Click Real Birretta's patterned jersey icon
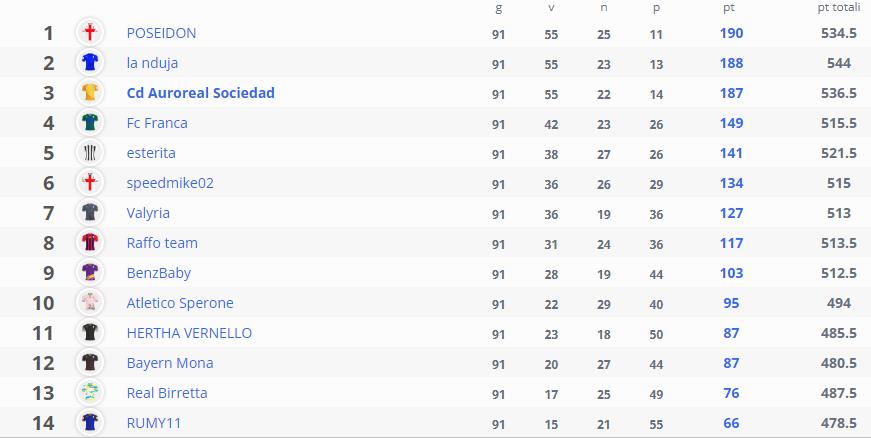Viewport: 871px width, 438px height. pos(90,393)
